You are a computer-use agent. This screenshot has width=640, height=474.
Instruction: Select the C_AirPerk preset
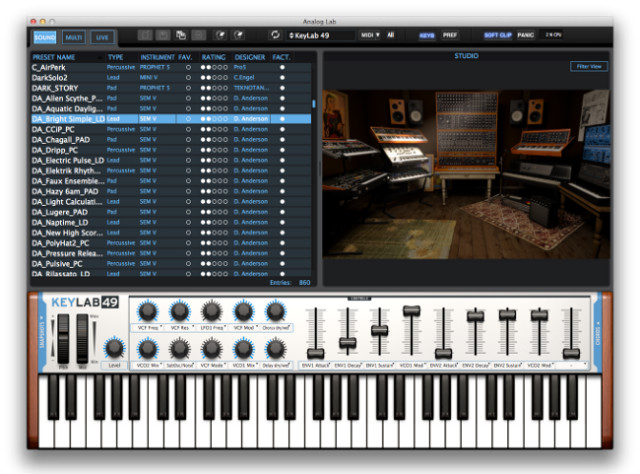[x=171, y=67]
